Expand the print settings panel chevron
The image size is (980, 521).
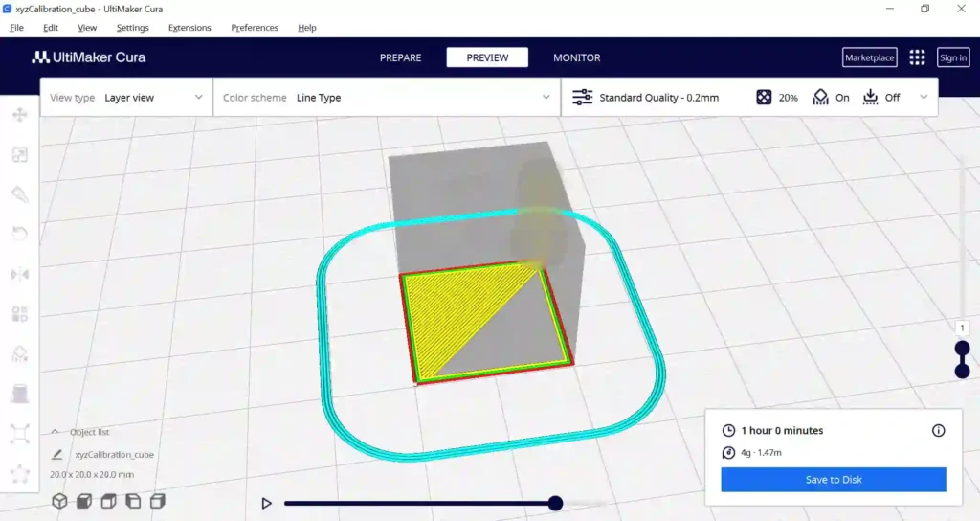[x=924, y=98]
